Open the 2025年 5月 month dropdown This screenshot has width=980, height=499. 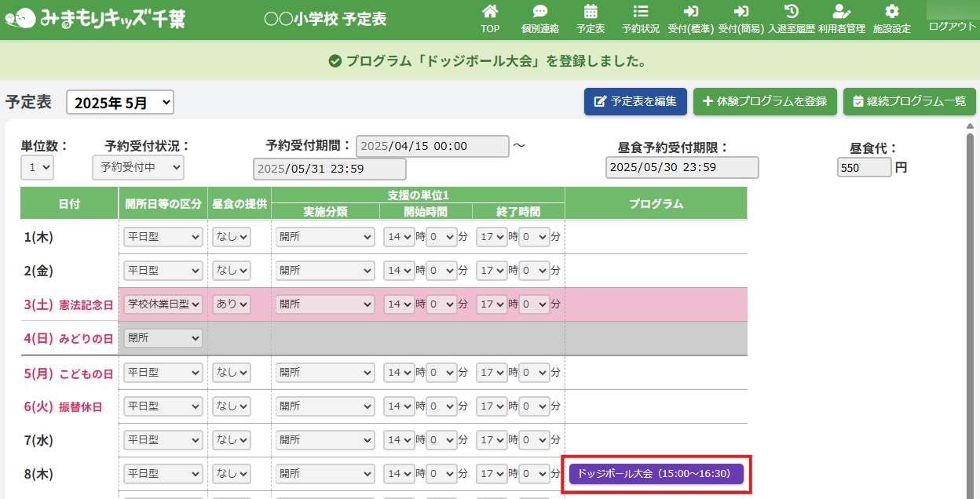(120, 102)
